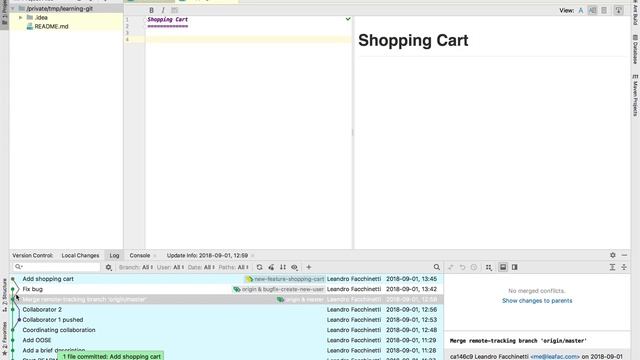The width and height of the screenshot is (640, 360).
Task: Close the Console tab
Action: point(155,256)
